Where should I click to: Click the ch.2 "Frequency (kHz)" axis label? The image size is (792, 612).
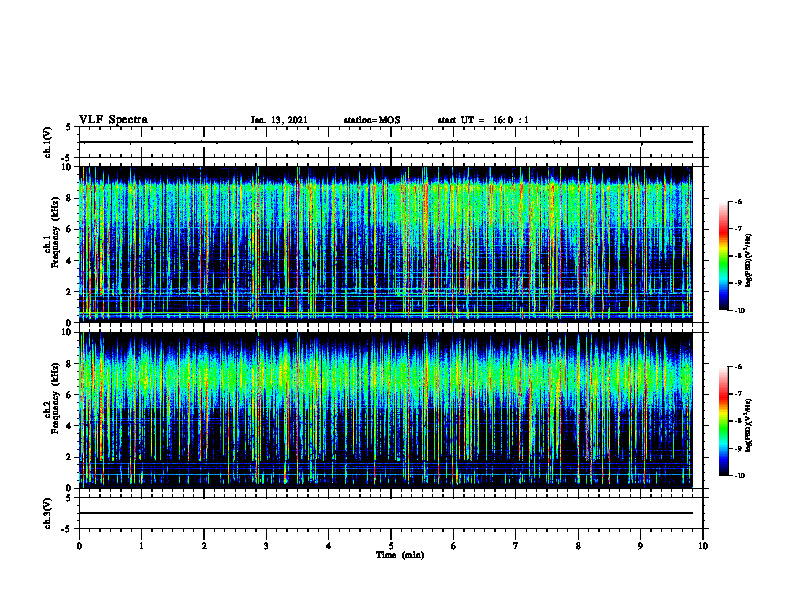pos(54,398)
